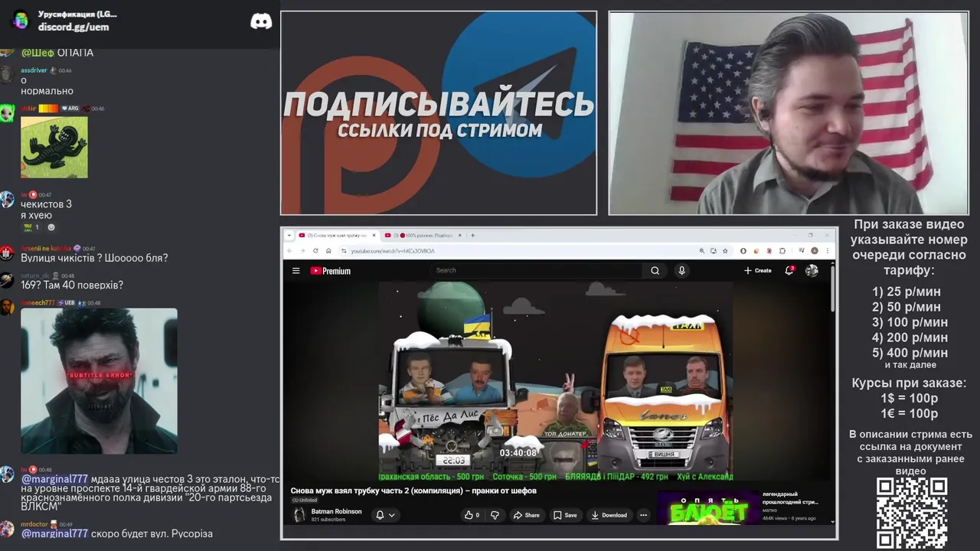Go forward in the browser

tap(303, 250)
